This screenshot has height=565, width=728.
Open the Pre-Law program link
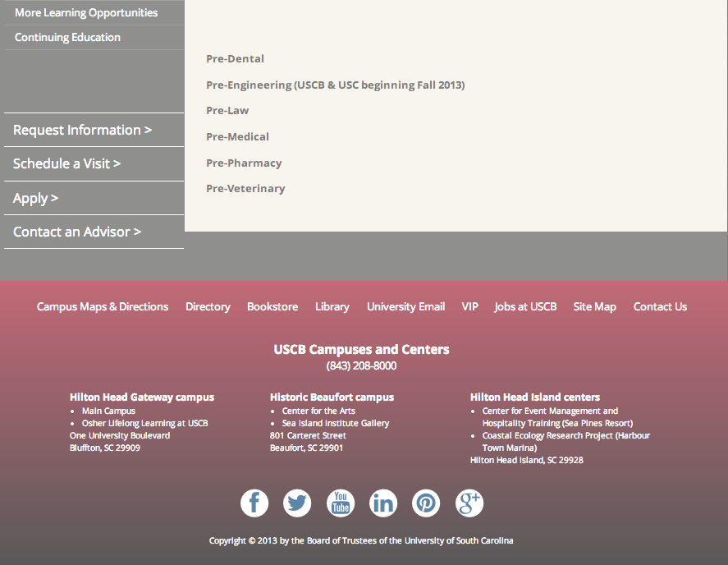click(227, 111)
